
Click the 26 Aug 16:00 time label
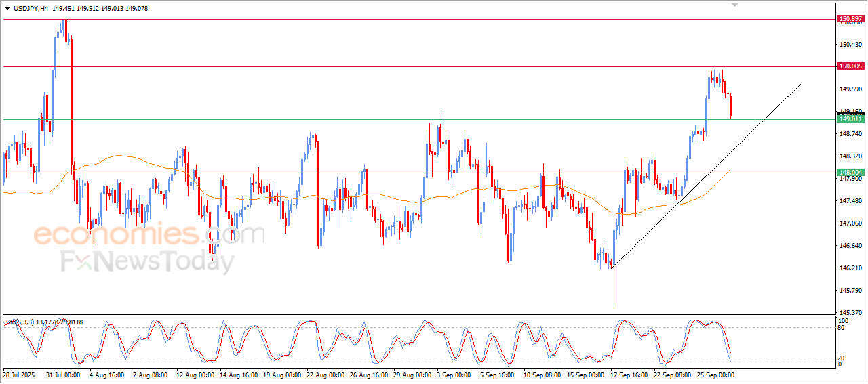[x=369, y=375]
